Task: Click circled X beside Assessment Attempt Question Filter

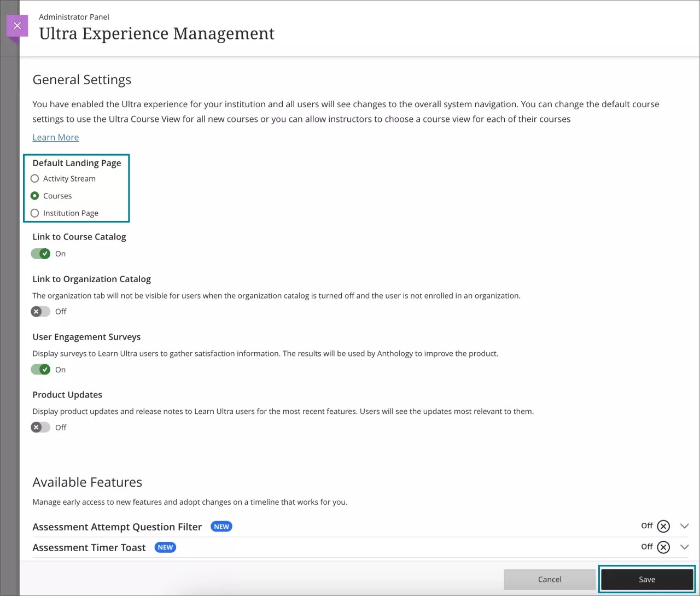Action: (x=663, y=526)
